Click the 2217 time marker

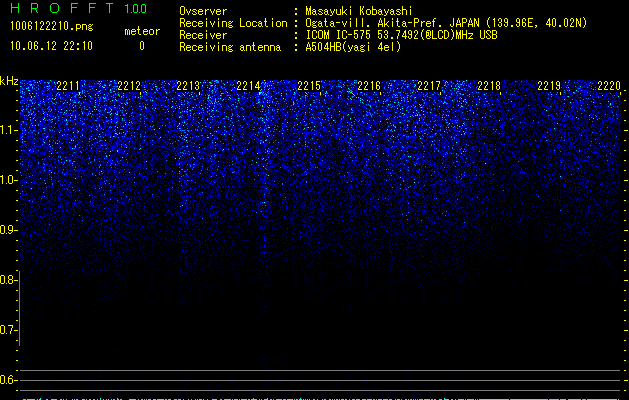(x=429, y=85)
